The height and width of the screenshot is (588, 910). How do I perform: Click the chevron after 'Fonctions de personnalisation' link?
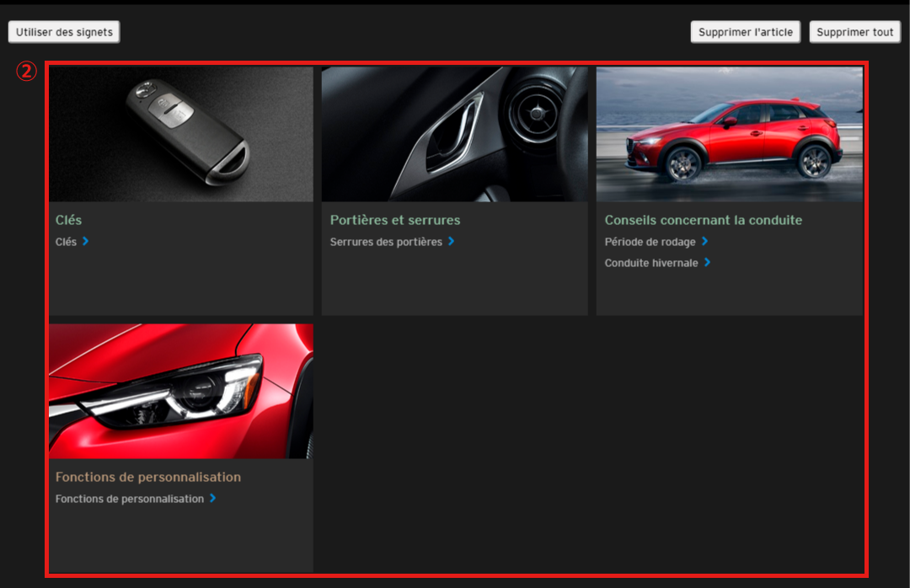pos(213,499)
